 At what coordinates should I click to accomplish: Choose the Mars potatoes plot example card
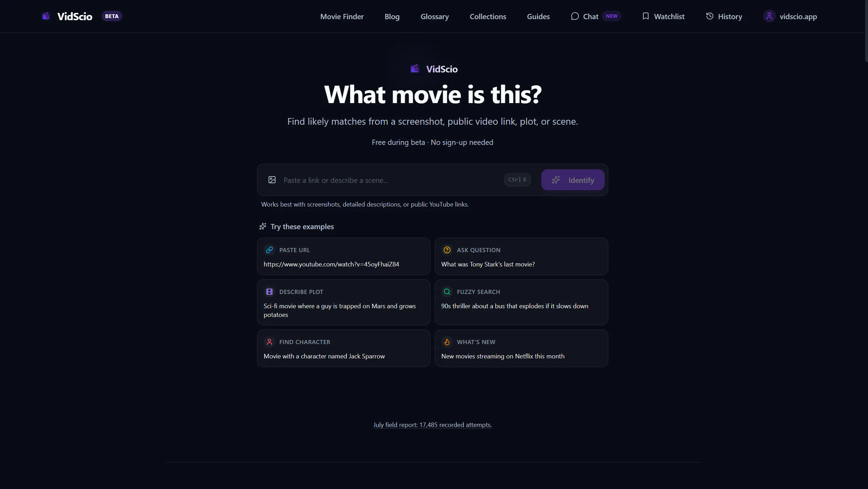coord(343,302)
